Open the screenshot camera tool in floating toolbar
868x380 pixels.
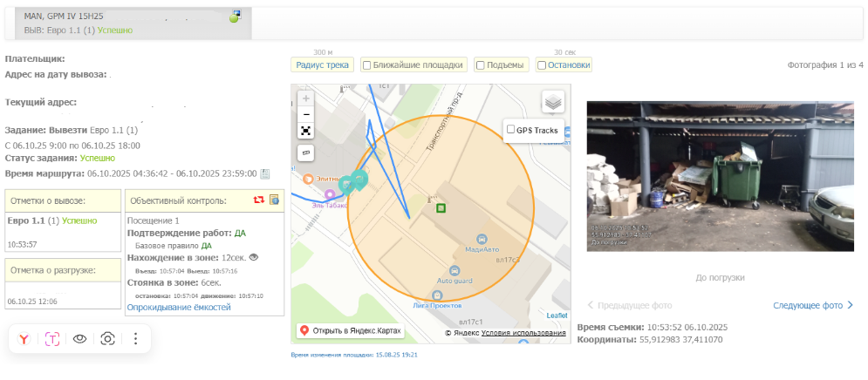click(108, 339)
